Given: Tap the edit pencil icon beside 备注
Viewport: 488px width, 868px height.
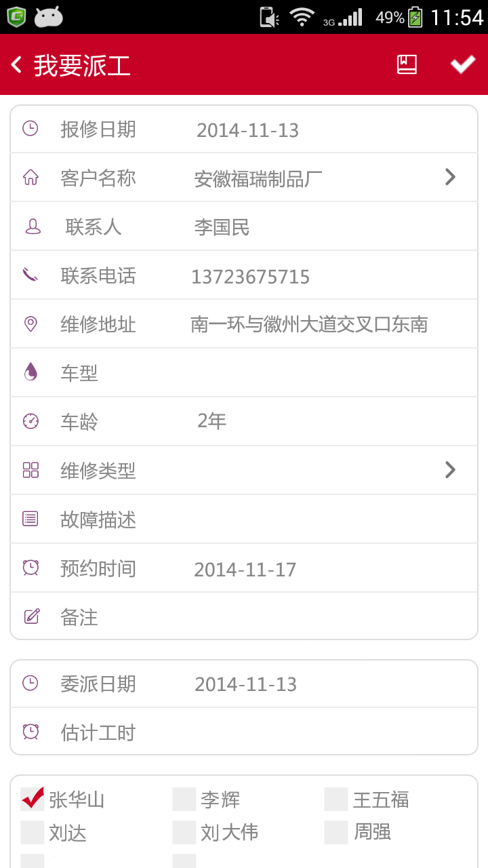Looking at the screenshot, I should pos(31,616).
